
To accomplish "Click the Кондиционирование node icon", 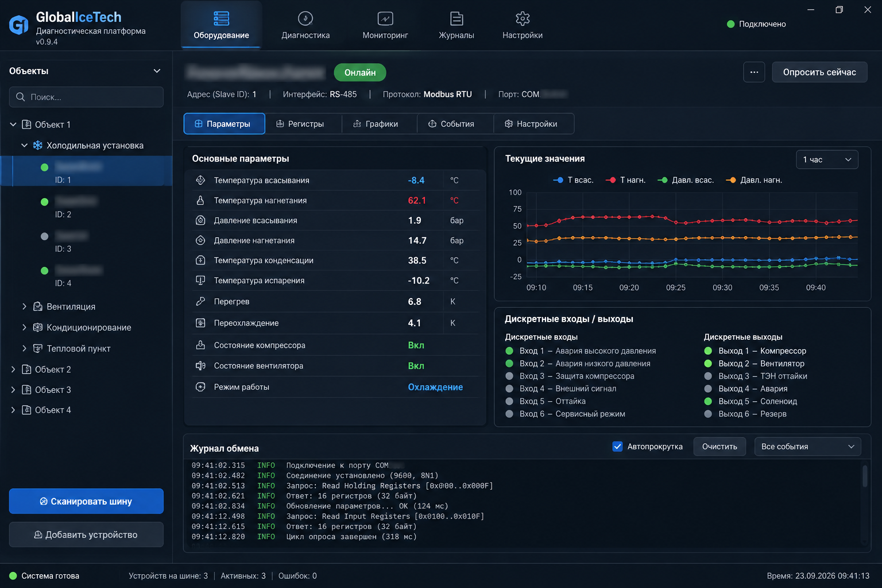I will 38,327.
